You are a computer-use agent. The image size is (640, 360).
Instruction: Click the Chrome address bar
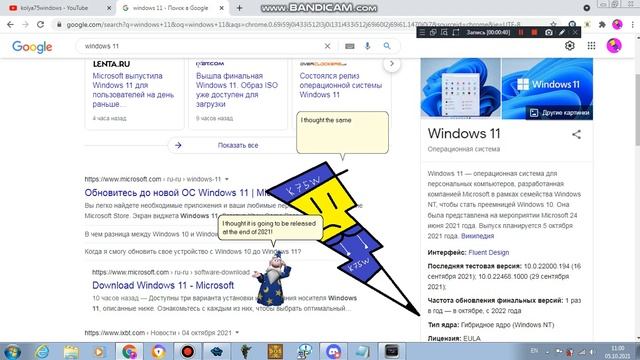[294, 24]
